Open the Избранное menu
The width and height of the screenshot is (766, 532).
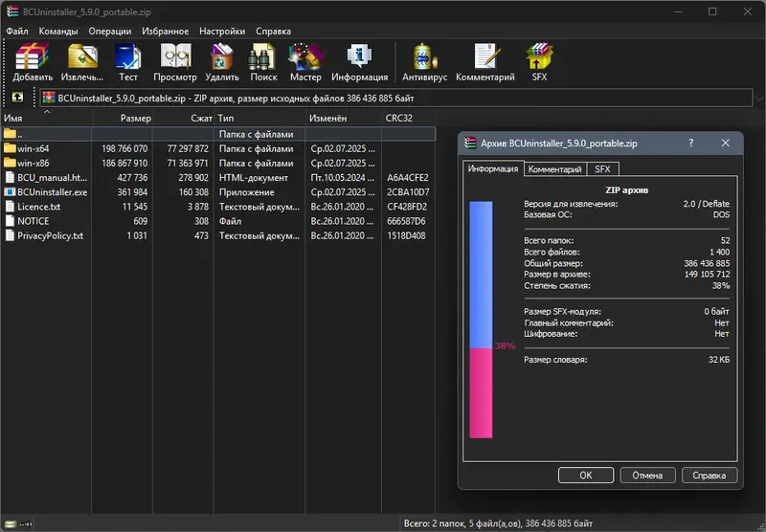tap(165, 32)
